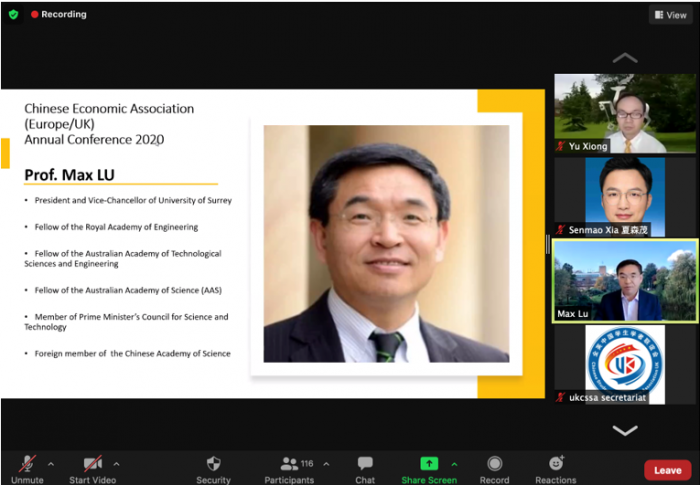Screen dimensions: 700x485
Task: Open the Participants panel
Action: pos(289,469)
